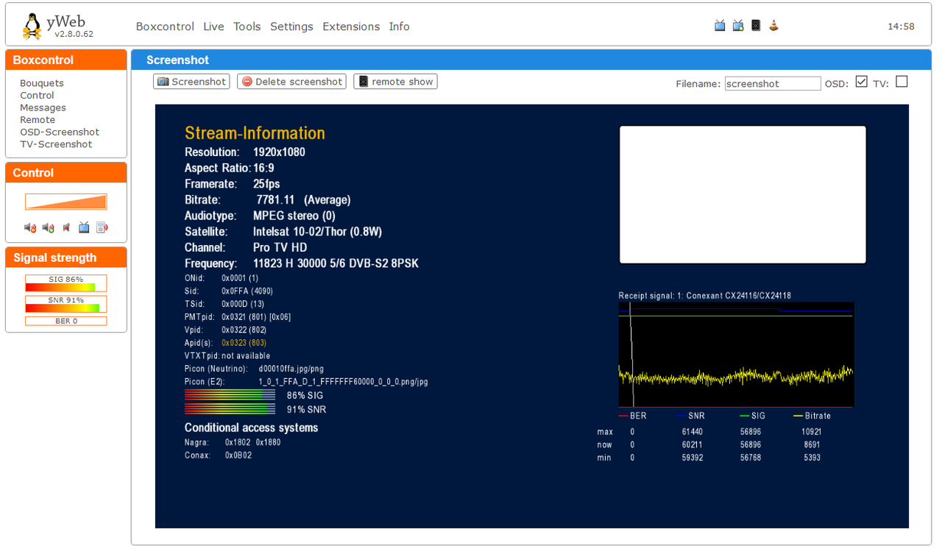Viewport: 942px width, 560px height.
Task: Click the SNR max value 61440
Action: tap(693, 432)
